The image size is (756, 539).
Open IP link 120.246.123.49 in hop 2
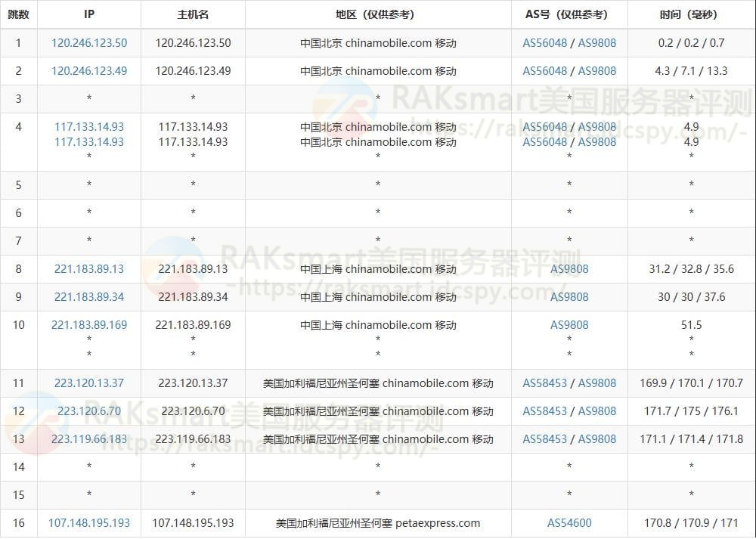pyautogui.click(x=89, y=71)
